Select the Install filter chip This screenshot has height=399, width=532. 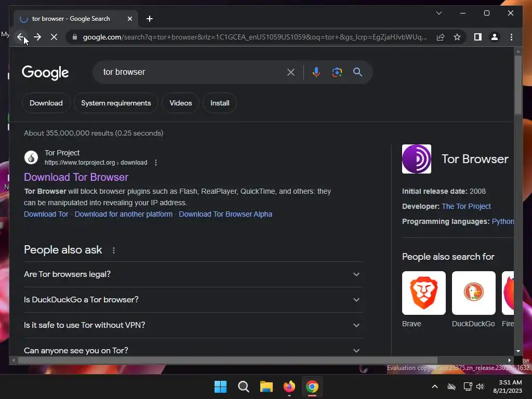click(x=220, y=103)
